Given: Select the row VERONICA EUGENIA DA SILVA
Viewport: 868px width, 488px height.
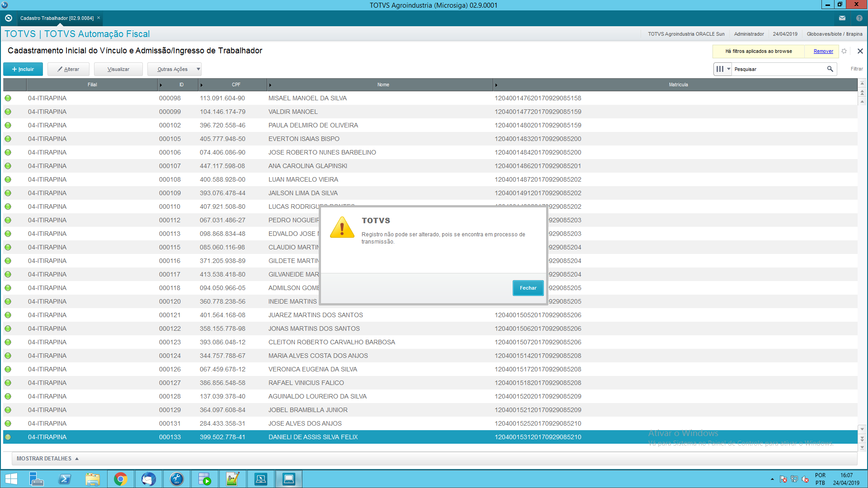Looking at the screenshot, I should pos(430,369).
